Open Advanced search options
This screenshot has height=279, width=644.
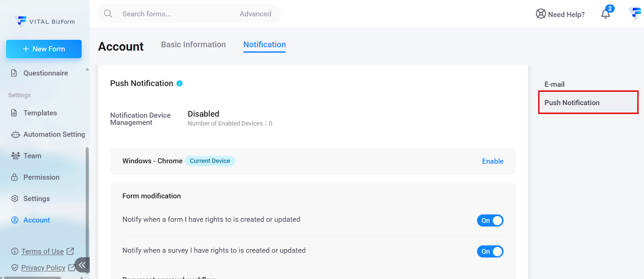pos(255,14)
